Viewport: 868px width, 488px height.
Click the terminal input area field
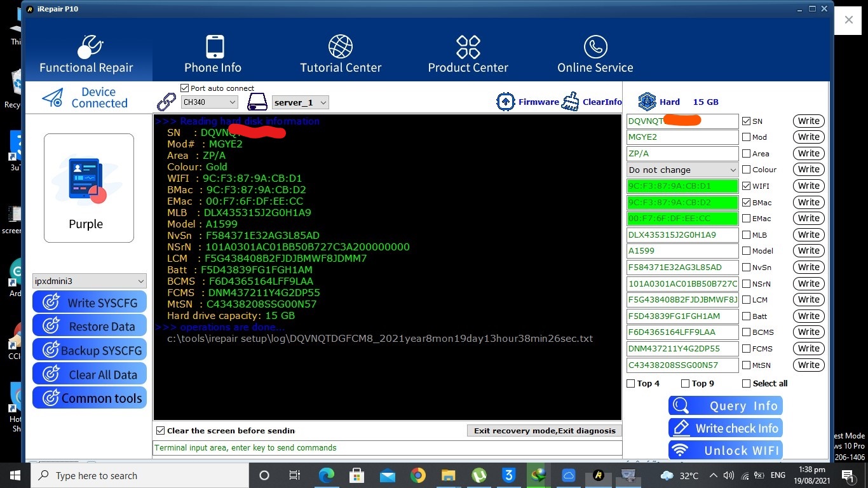tap(387, 448)
